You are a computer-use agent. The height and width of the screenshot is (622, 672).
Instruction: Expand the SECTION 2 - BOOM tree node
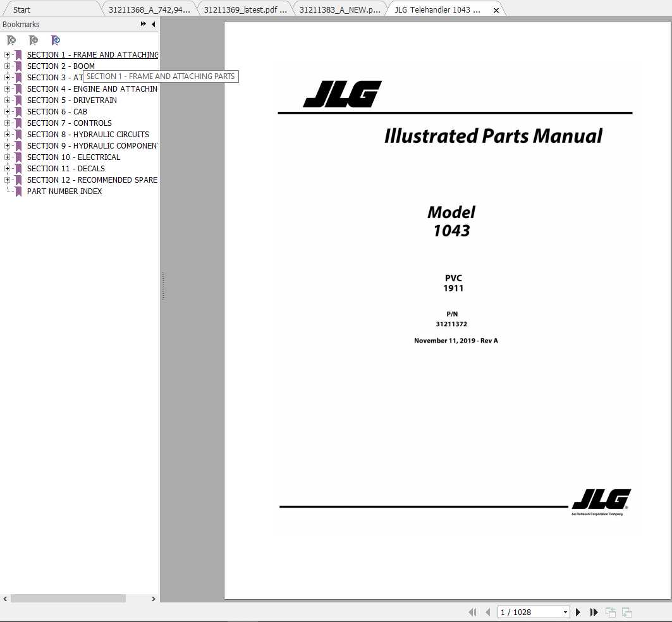6,66
